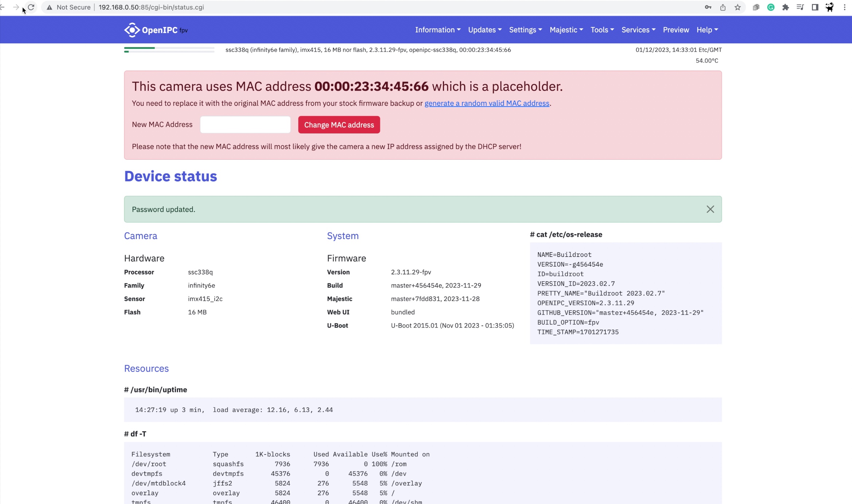Focus the New MAC Address field

pos(245,125)
